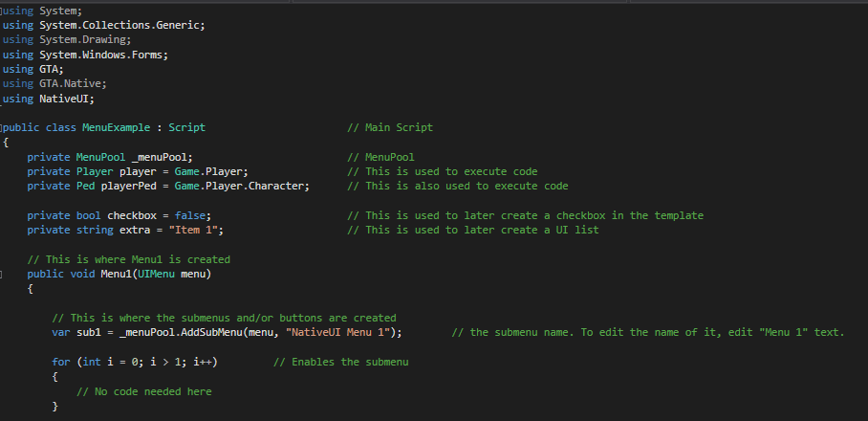Collapse the MenuExample class outline marker

click(x=3, y=127)
